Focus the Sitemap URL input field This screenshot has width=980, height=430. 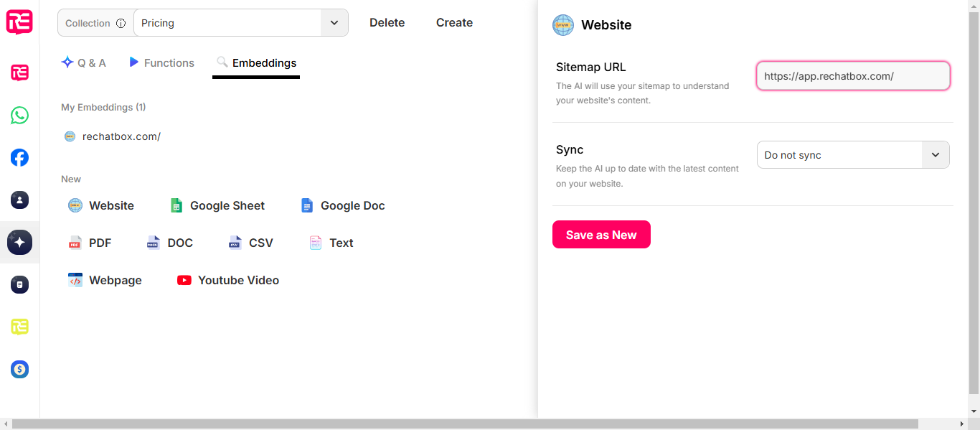(x=853, y=76)
